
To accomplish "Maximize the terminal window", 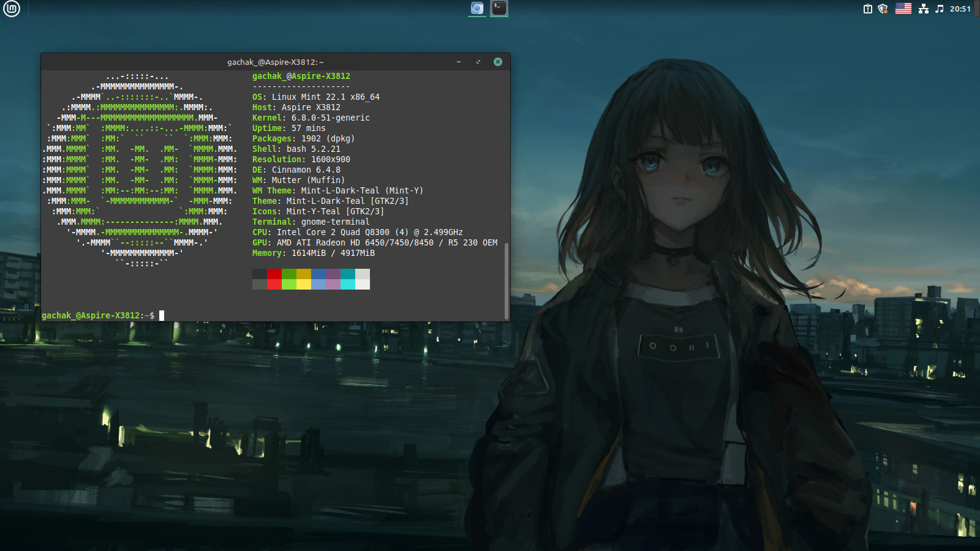I will [478, 62].
